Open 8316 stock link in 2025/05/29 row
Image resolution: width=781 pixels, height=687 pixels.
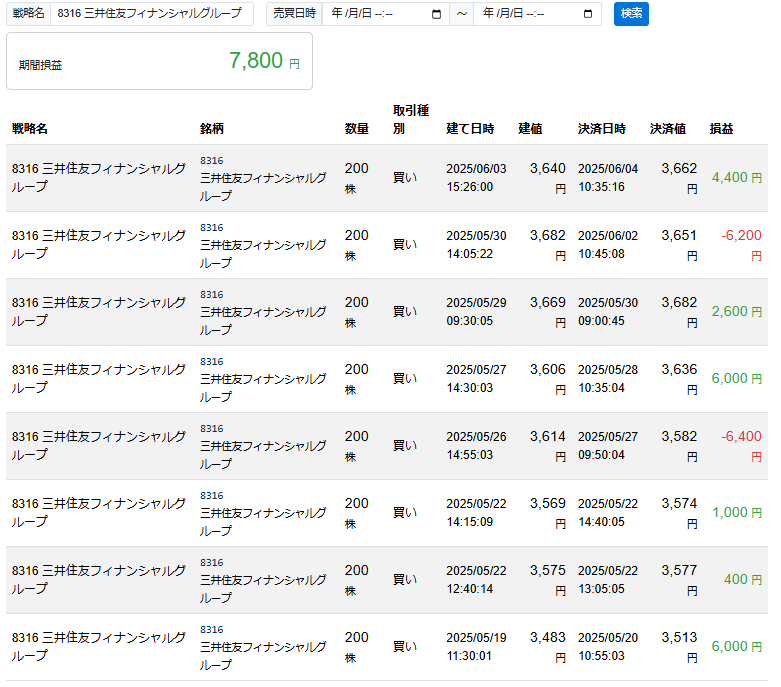[212, 294]
